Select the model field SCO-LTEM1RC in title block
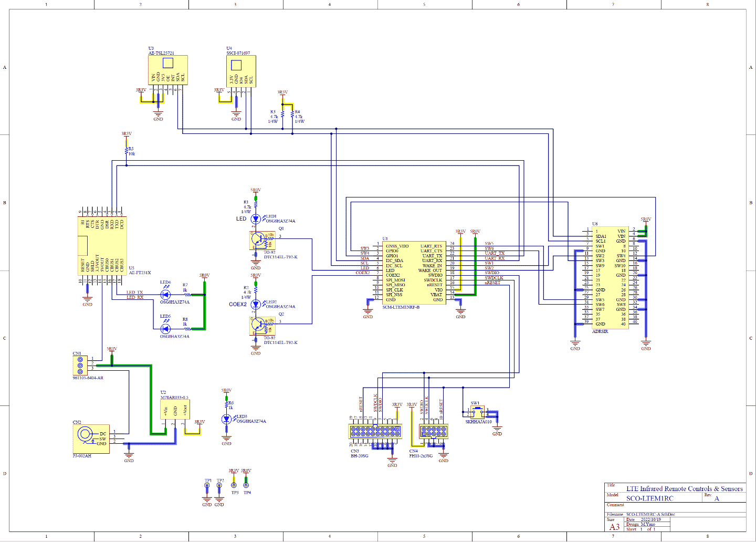The height and width of the screenshot is (542, 756). pyautogui.click(x=649, y=498)
